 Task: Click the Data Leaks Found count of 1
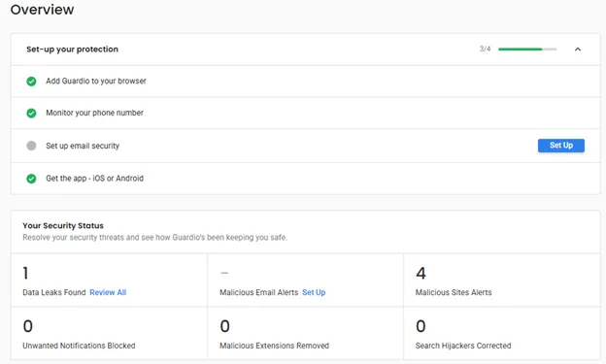25,273
